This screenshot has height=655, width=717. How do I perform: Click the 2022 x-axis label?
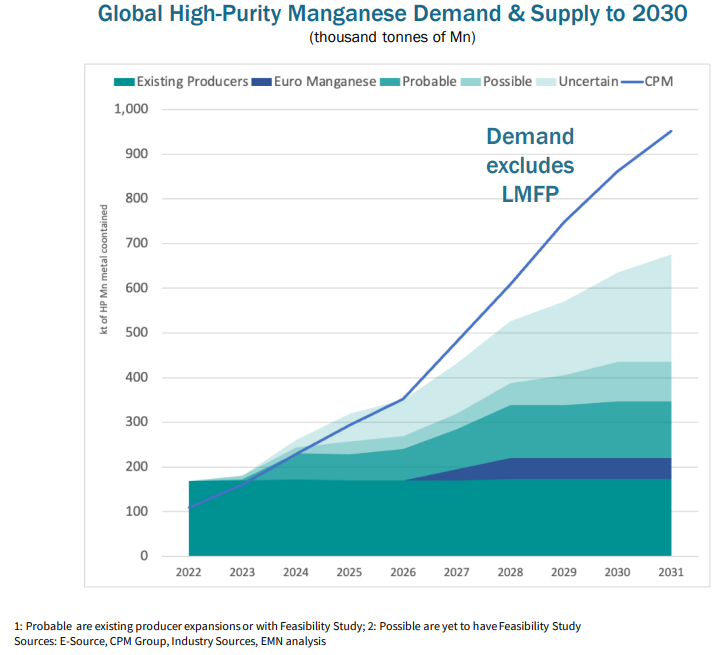[189, 574]
